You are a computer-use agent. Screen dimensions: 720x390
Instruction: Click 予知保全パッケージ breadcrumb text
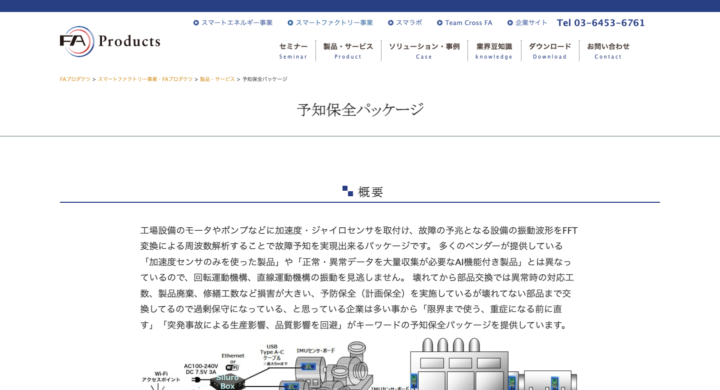265,79
